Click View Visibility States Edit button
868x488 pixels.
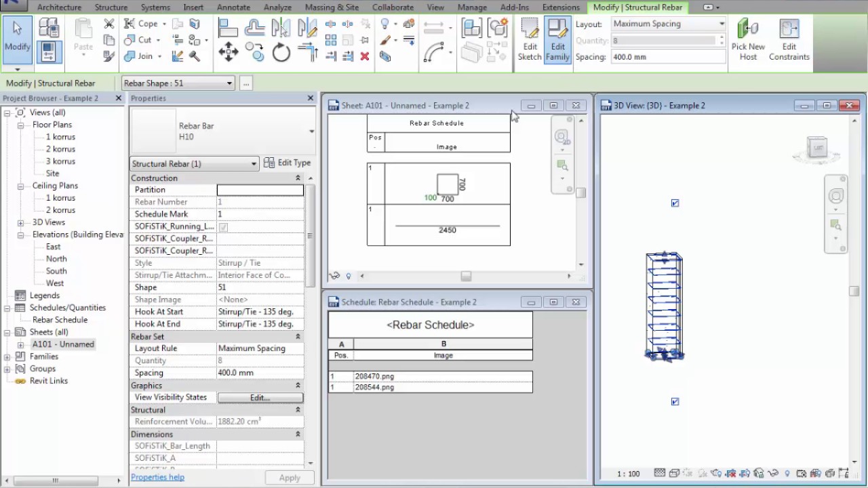point(260,398)
